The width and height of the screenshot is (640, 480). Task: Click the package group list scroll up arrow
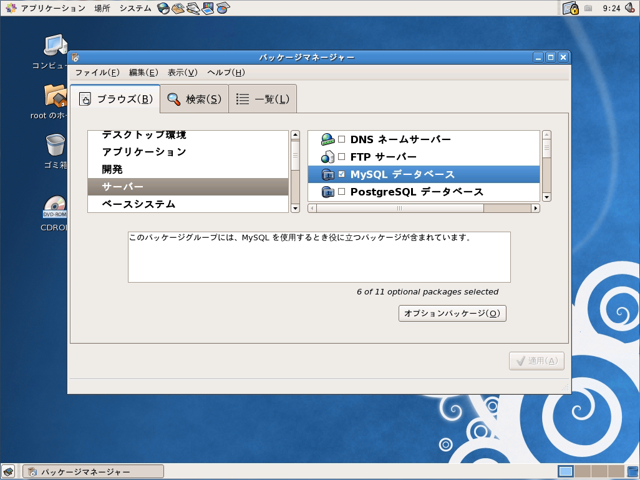click(x=547, y=135)
